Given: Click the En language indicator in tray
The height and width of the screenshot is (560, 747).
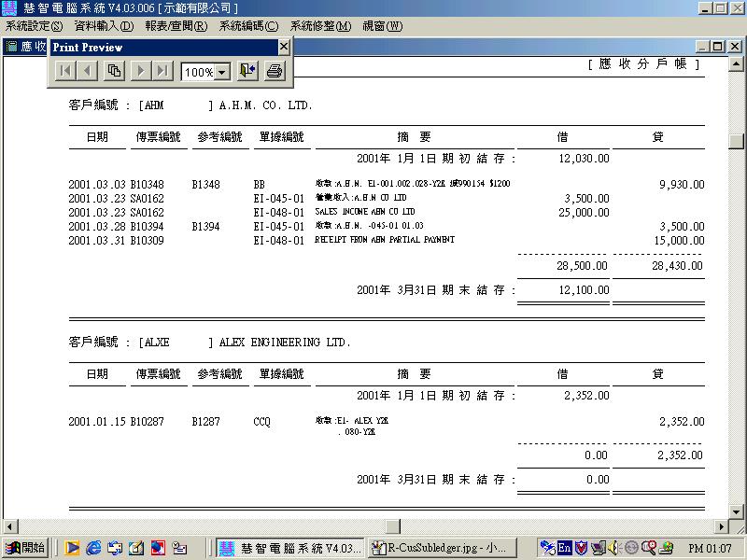Looking at the screenshot, I should [x=564, y=548].
